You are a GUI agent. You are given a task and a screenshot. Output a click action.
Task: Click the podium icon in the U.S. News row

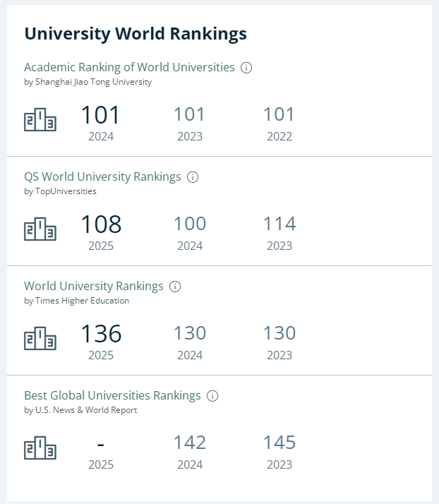[x=40, y=448]
